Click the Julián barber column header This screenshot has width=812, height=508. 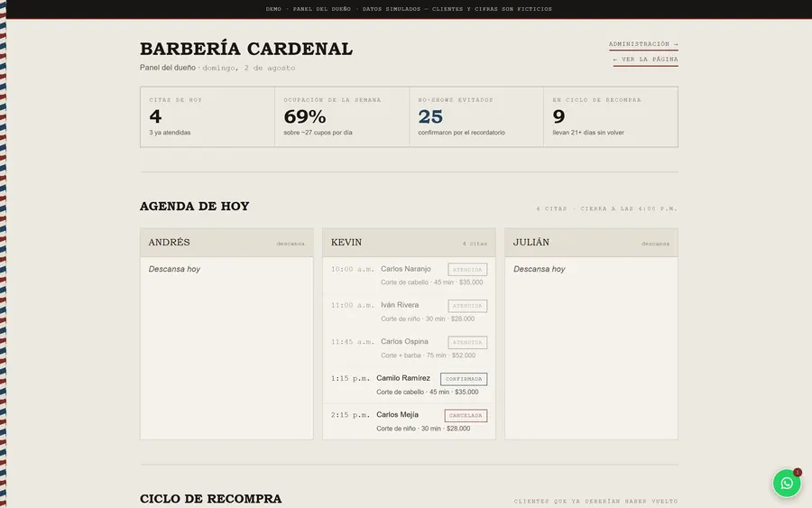click(591, 243)
